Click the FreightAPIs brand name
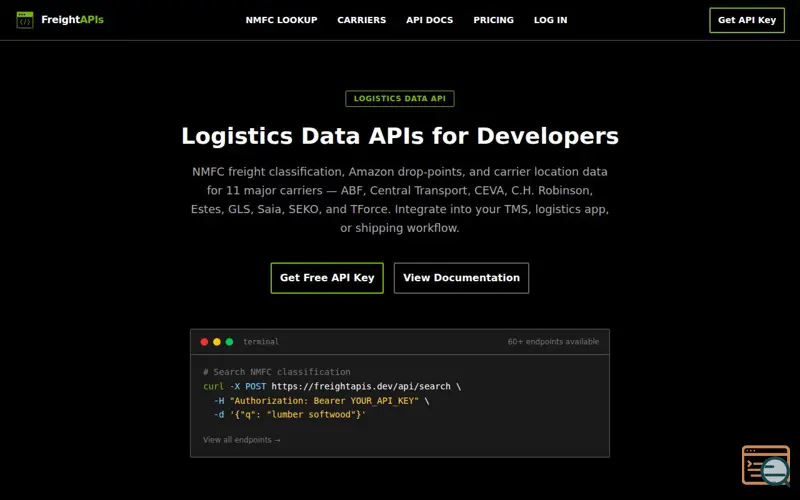800x500 pixels. [x=72, y=20]
